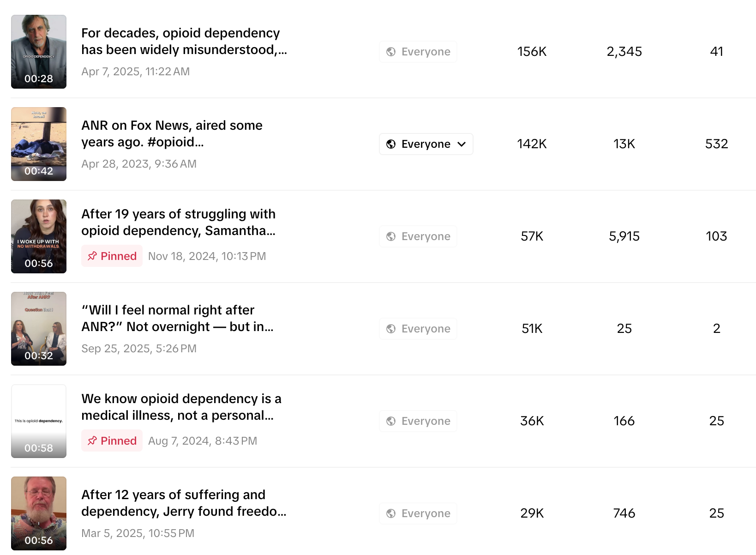Image resolution: width=756 pixels, height=555 pixels.
Task: Click globe icon in Samantha video row
Action: 391,236
